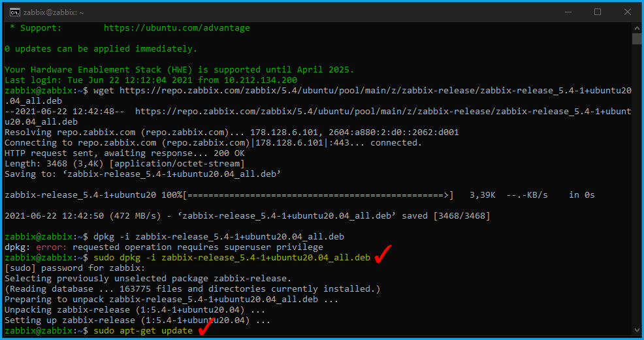Click the https://ubuntu.com/advantage support URL
Viewport: 644px width, 340px height.
(x=176, y=28)
